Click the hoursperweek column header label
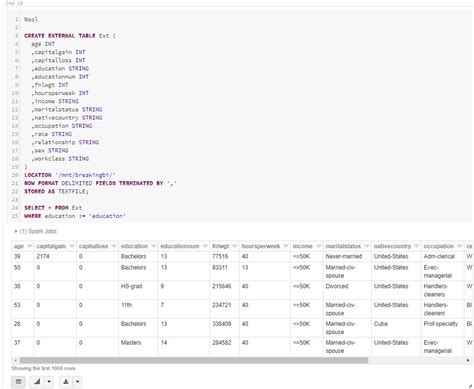This screenshot has width=474, height=389. 261,246
